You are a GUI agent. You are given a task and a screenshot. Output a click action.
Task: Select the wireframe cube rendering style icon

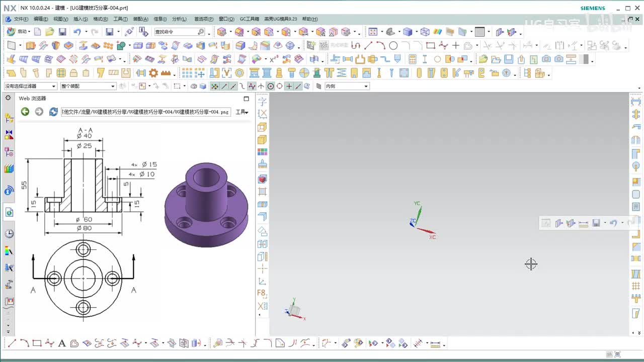[425, 32]
